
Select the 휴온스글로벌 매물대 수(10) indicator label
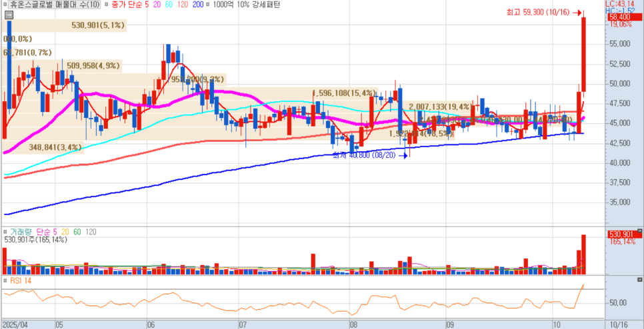pyautogui.click(x=54, y=5)
